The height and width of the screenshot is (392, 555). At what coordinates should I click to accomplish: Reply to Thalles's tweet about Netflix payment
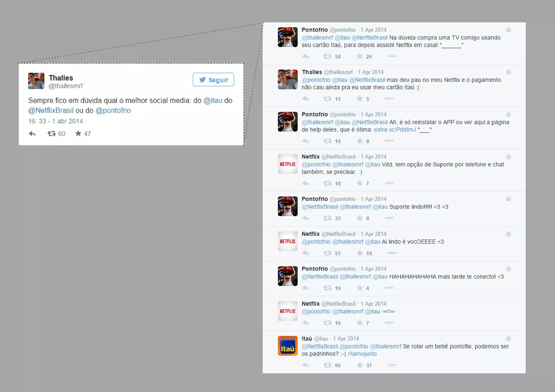306,99
